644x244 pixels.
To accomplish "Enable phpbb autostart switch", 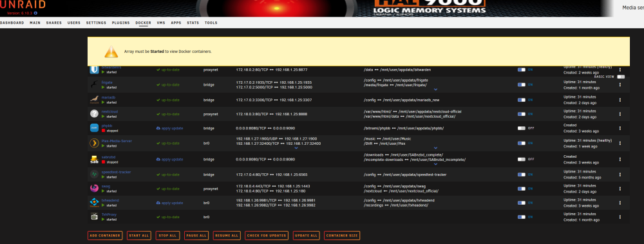I will [x=521, y=128].
